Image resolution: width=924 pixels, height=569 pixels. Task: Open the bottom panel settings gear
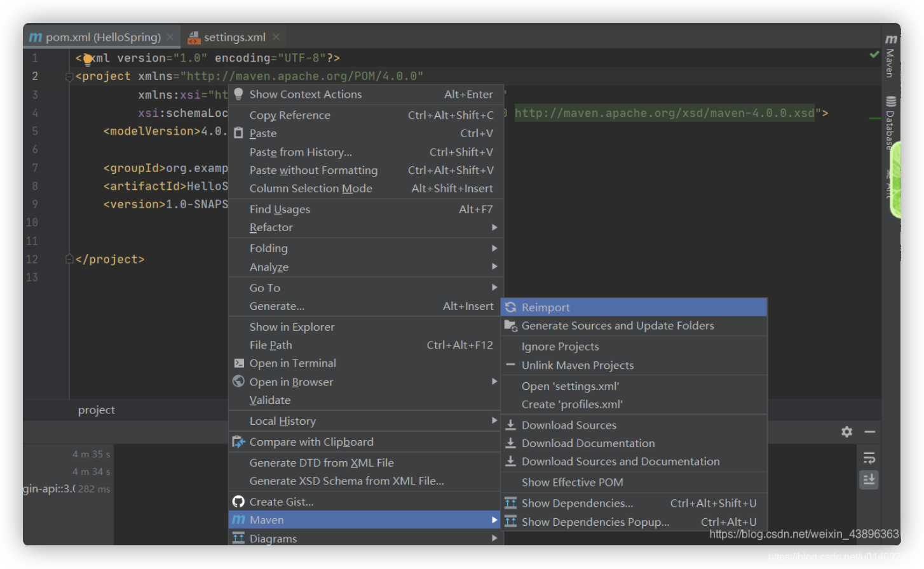(846, 432)
